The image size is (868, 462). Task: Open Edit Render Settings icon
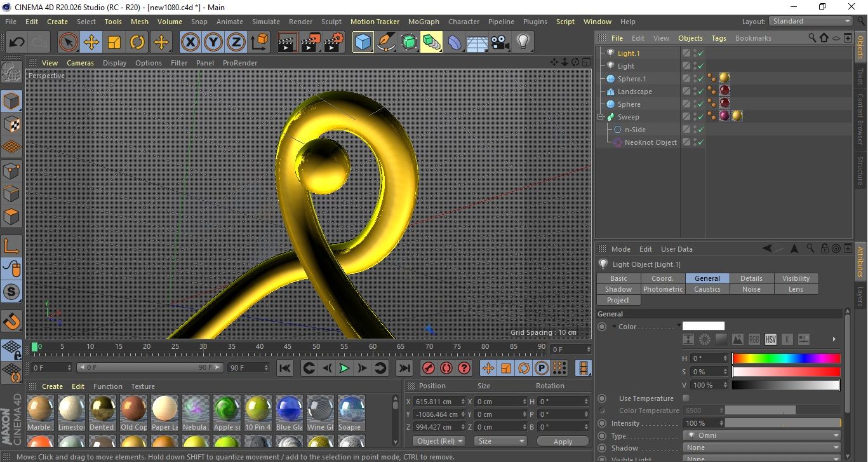[334, 43]
